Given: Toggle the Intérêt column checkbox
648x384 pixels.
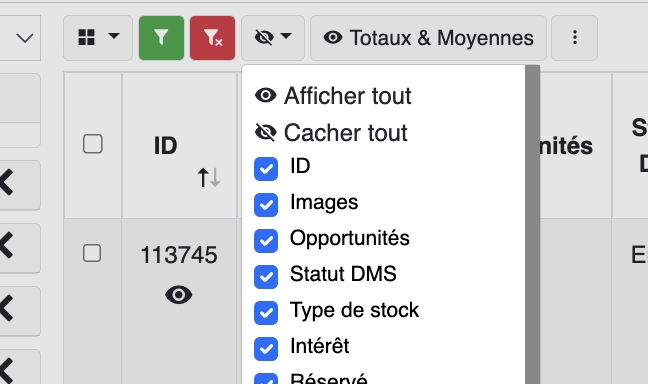Looking at the screenshot, I should (x=266, y=348).
